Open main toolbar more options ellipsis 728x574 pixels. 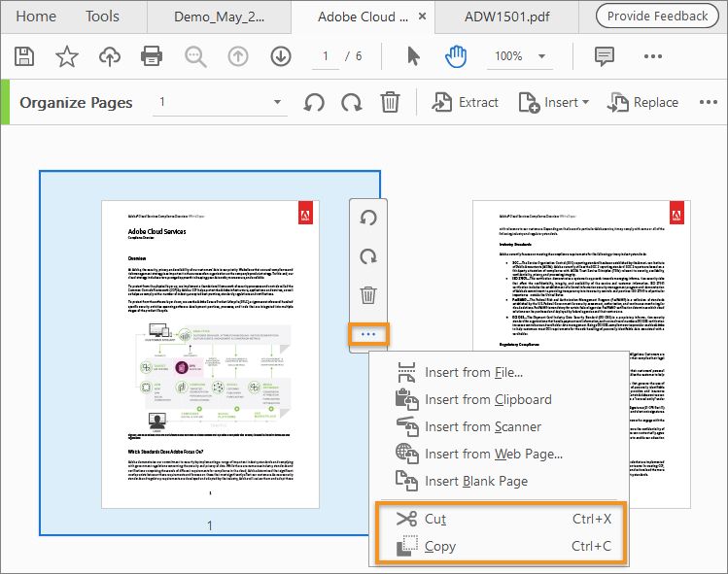pyautogui.click(x=653, y=56)
